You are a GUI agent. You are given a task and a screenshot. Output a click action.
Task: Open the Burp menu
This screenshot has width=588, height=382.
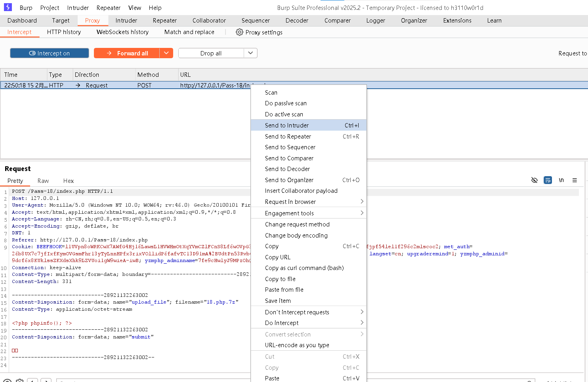click(26, 8)
